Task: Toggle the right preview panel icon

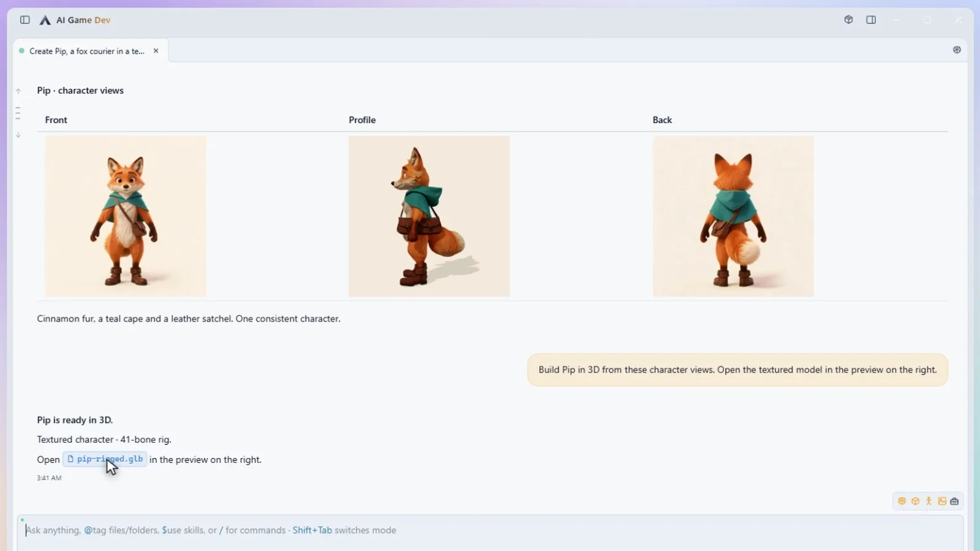Action: [x=871, y=20]
